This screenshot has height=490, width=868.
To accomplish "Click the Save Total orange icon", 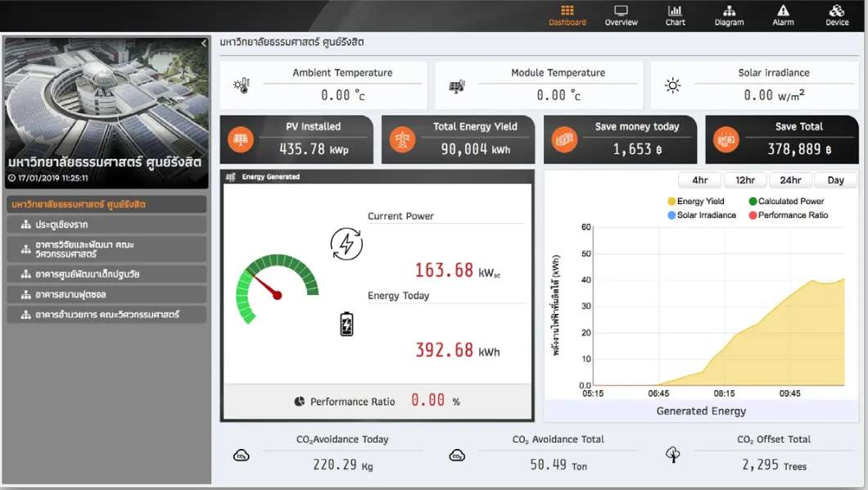I will (x=726, y=139).
